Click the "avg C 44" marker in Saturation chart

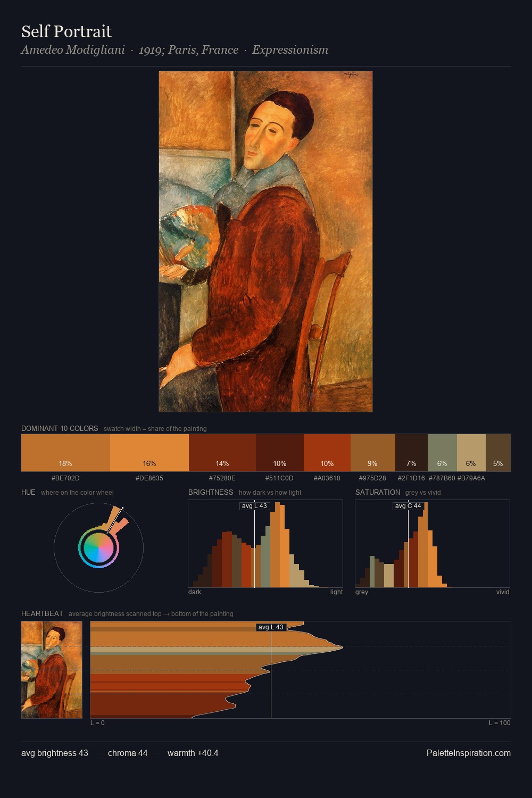[x=408, y=506]
